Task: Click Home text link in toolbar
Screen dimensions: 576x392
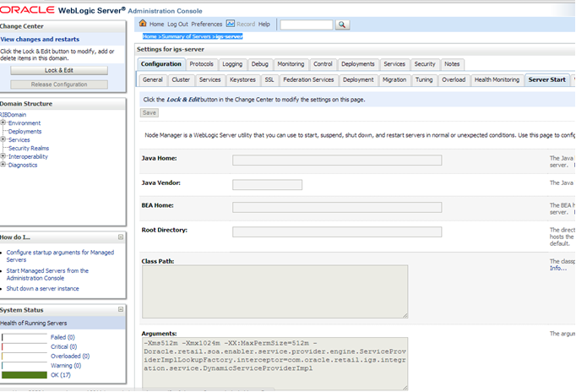Action: [156, 24]
